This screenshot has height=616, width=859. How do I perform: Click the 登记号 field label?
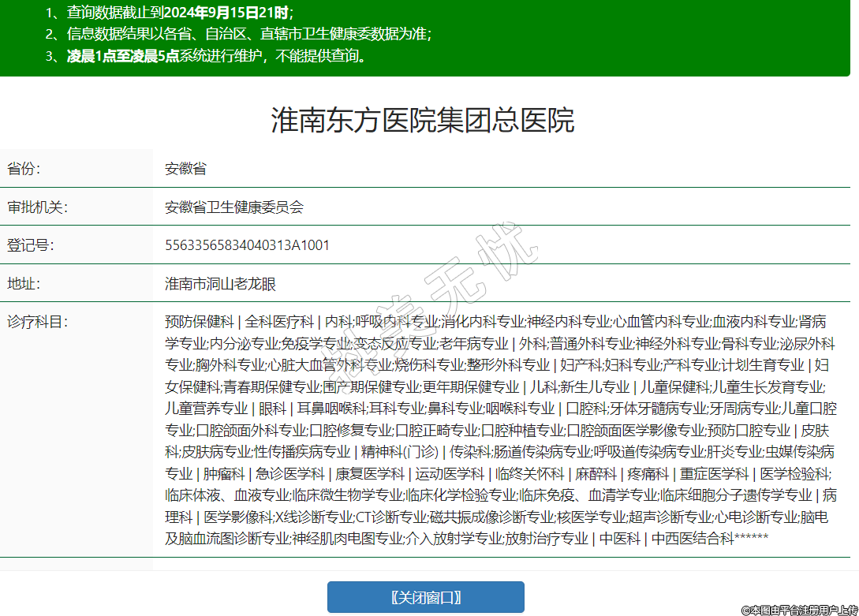(x=30, y=245)
